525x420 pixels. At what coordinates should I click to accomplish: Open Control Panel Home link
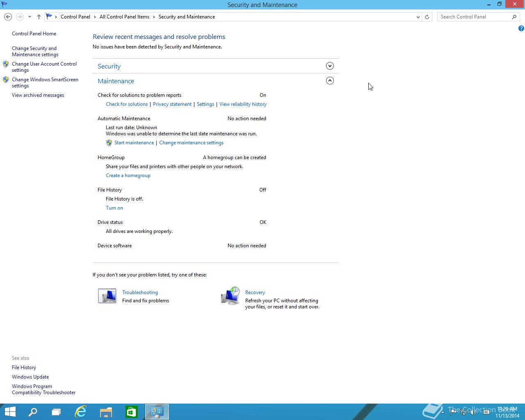coord(34,34)
